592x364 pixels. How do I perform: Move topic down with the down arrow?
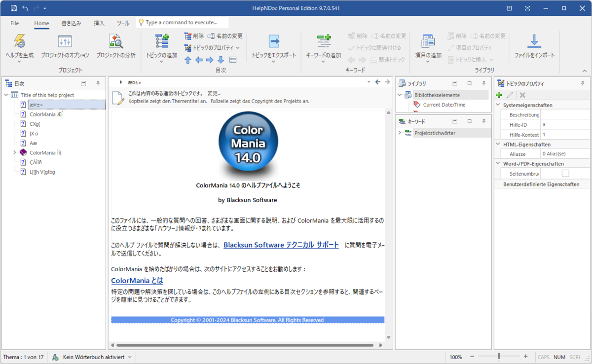(221, 60)
